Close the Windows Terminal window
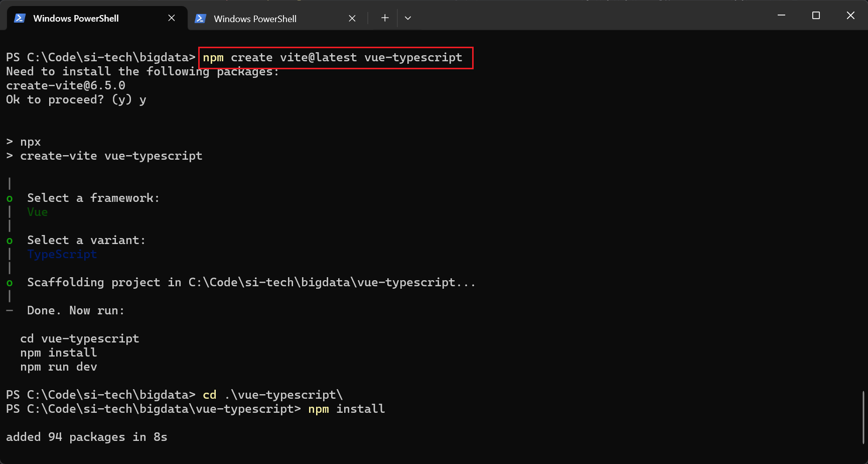The height and width of the screenshot is (464, 868). (850, 16)
